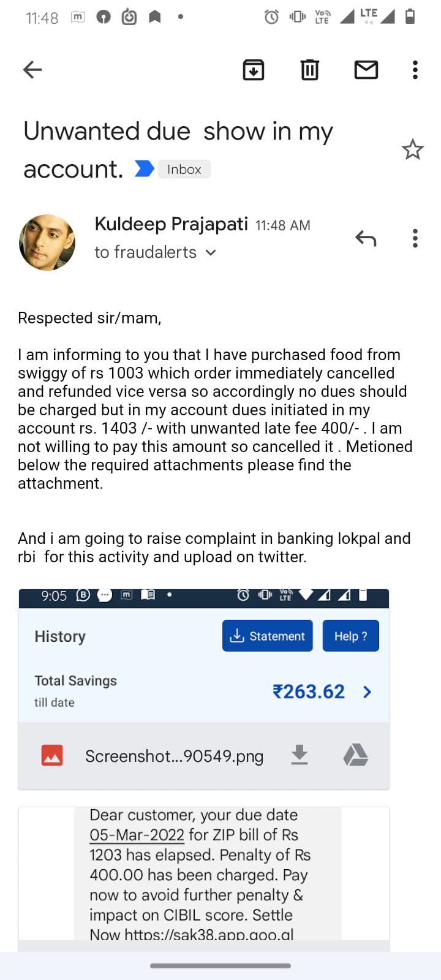This screenshot has width=441, height=980.
Task: Expand Total Savings arrow
Action: 367,692
